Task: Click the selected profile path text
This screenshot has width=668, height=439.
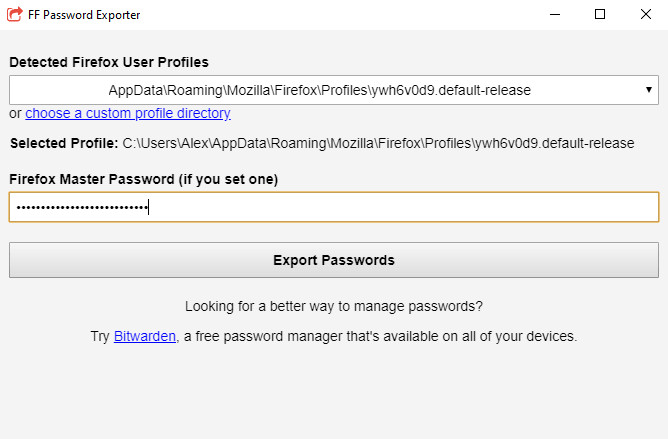Action: click(378, 143)
